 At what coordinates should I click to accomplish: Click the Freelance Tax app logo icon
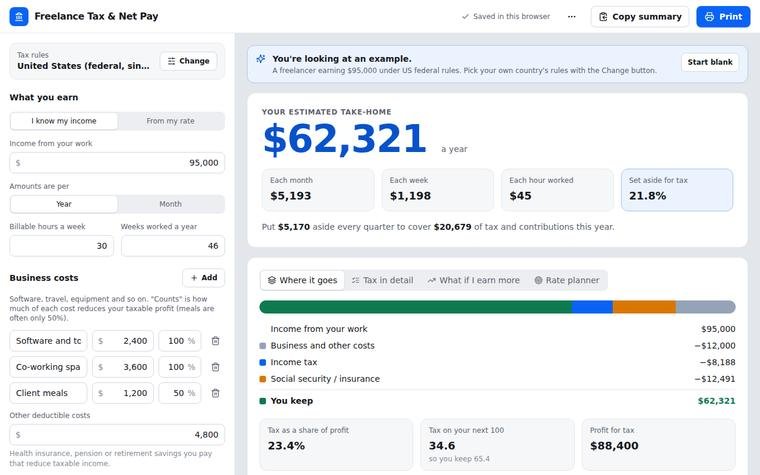pos(19,16)
